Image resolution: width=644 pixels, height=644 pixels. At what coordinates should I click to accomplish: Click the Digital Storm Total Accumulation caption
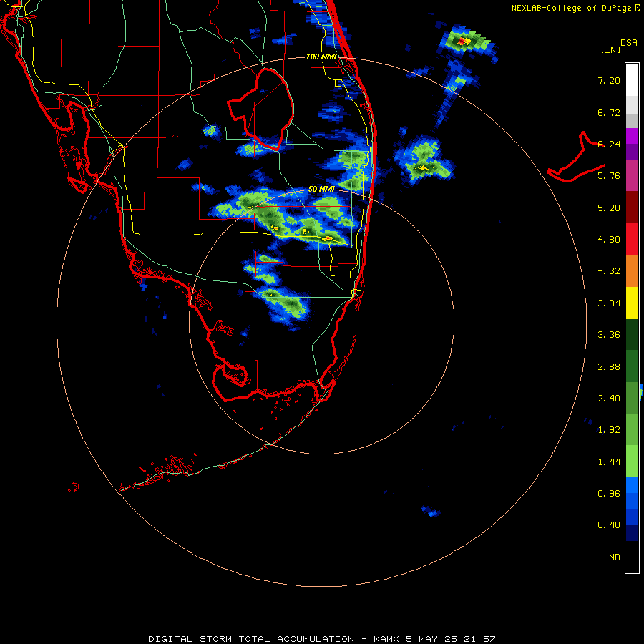click(322, 639)
